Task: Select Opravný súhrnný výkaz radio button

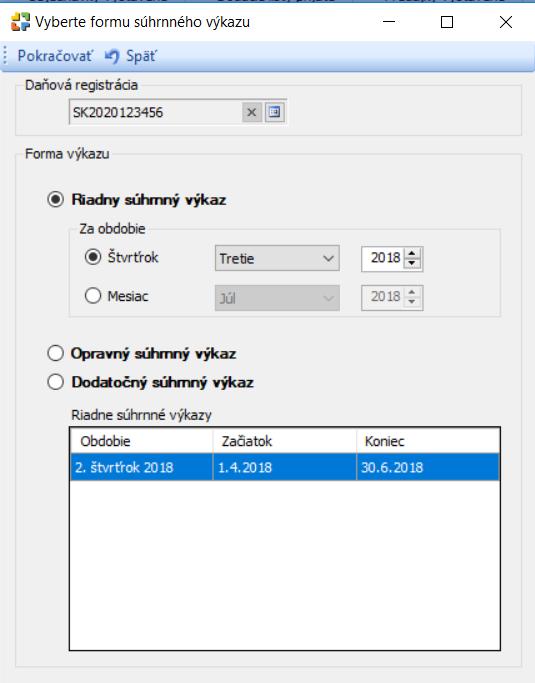Action: [x=55, y=353]
